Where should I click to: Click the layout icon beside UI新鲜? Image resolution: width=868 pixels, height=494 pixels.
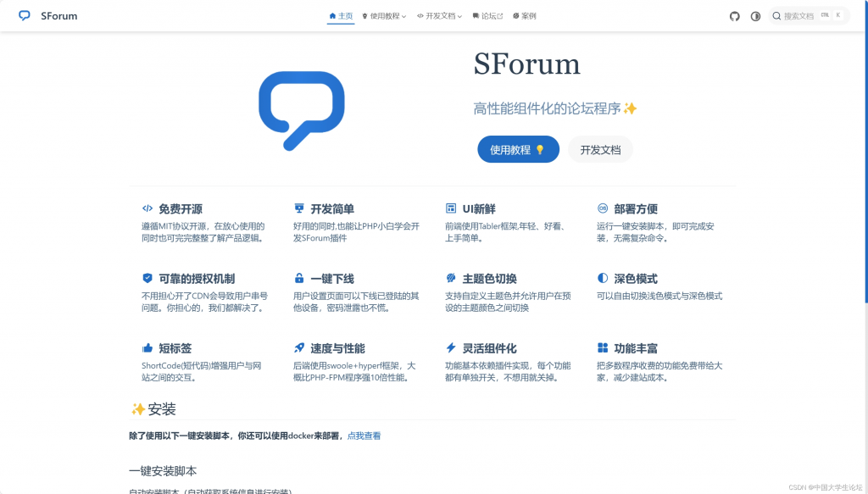click(x=451, y=208)
